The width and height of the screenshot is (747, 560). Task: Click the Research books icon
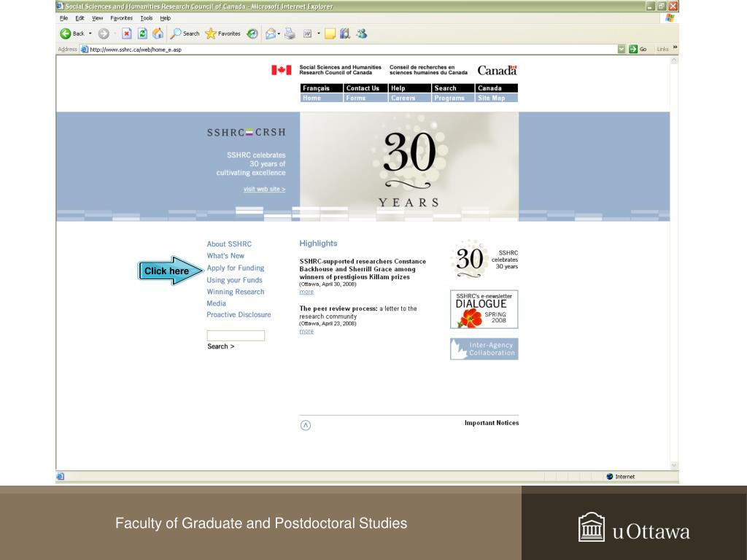(x=345, y=34)
